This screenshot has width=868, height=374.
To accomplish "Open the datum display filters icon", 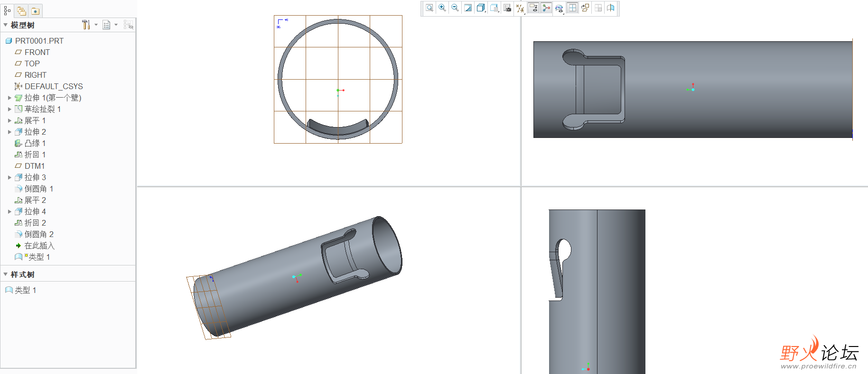I will click(x=520, y=8).
